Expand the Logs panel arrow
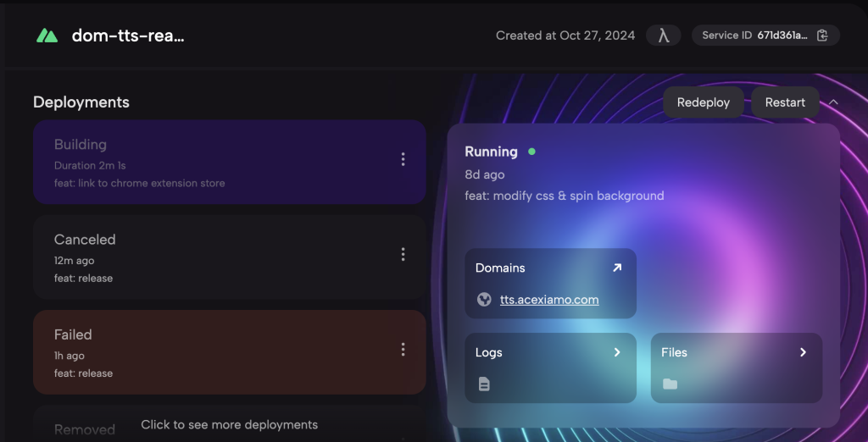 point(617,352)
